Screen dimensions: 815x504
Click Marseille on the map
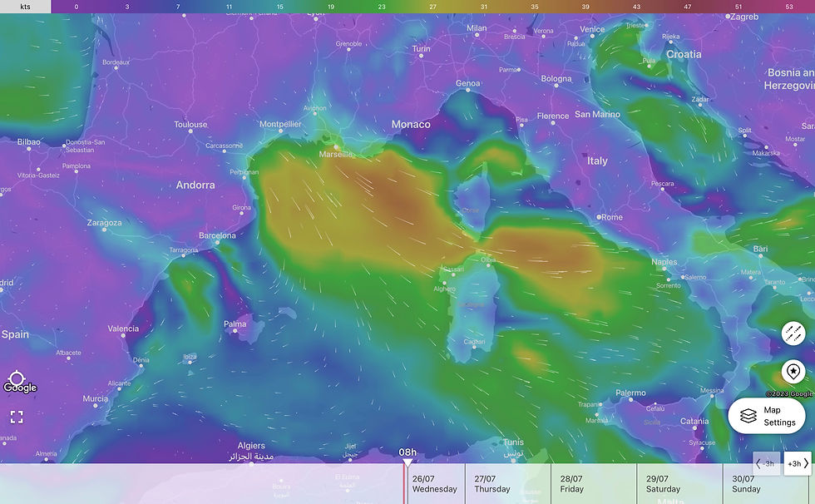[335, 155]
